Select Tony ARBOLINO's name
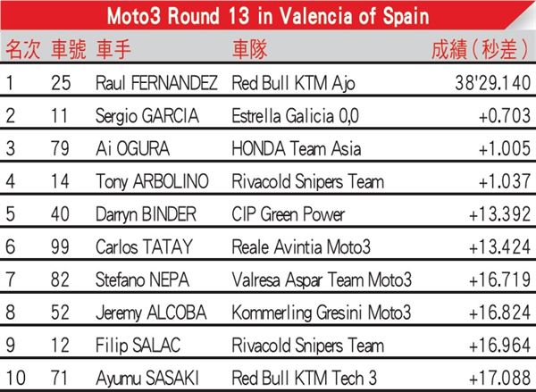Screen dimensions: 536x392 click(x=152, y=181)
